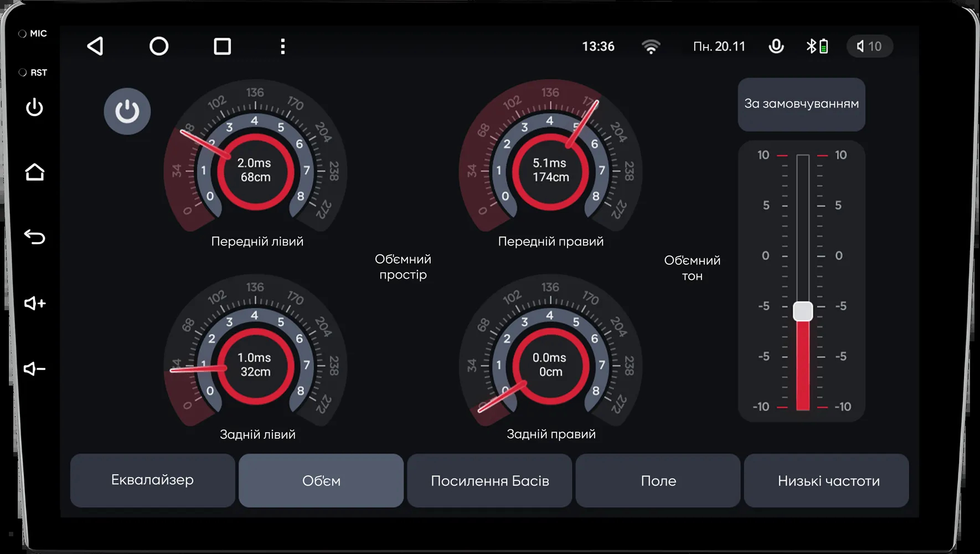Open the Посилення Басів tab
This screenshot has height=554, width=980.
click(x=489, y=480)
